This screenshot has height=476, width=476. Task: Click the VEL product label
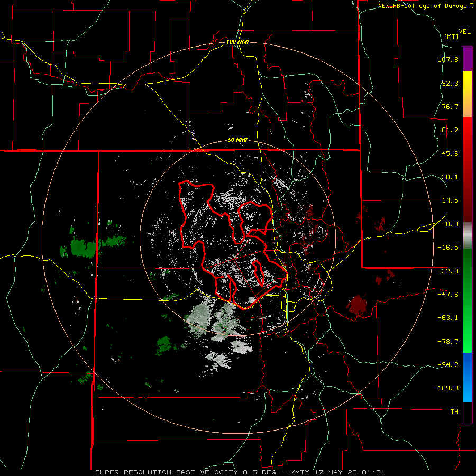tap(464, 32)
